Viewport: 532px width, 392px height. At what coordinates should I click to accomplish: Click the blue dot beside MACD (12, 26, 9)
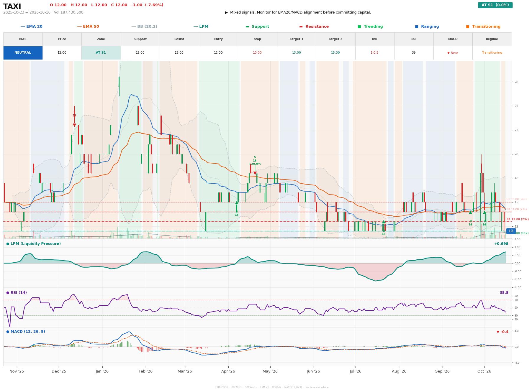click(8, 332)
